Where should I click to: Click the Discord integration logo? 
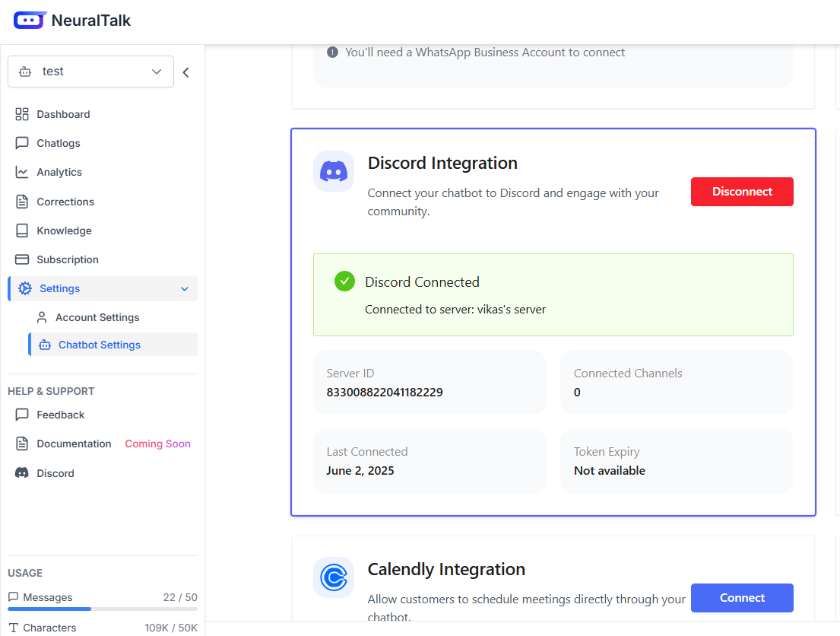pos(334,170)
